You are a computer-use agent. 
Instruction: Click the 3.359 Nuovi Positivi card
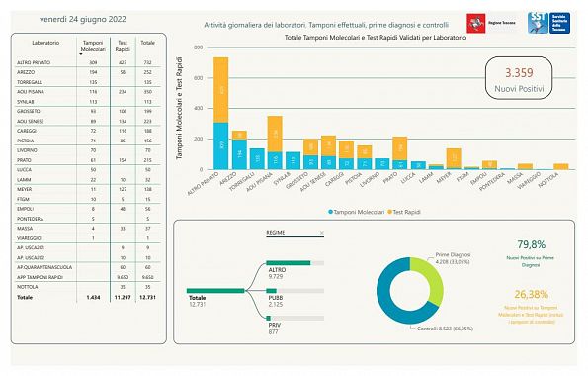tap(519, 78)
